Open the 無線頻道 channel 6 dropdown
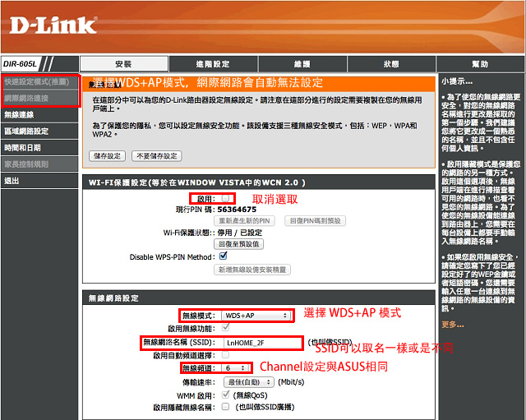The height and width of the screenshot is (420, 526). tap(235, 368)
